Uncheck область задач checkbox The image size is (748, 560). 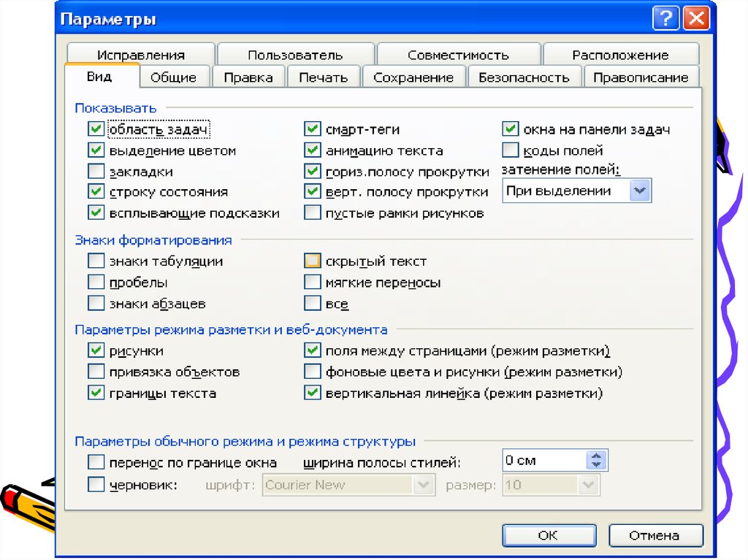point(96,129)
